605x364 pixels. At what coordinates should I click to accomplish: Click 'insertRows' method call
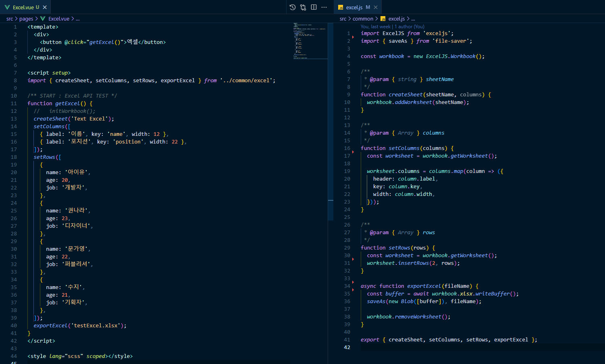tap(413, 263)
